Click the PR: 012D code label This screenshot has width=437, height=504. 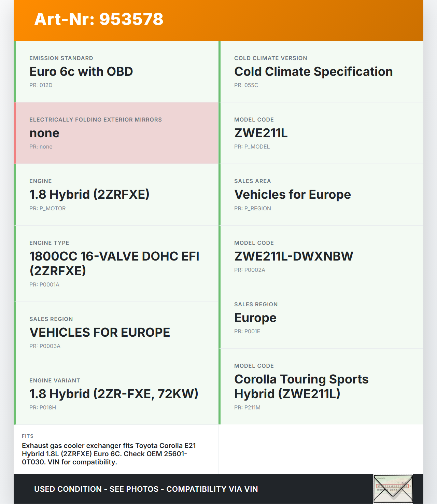click(41, 85)
